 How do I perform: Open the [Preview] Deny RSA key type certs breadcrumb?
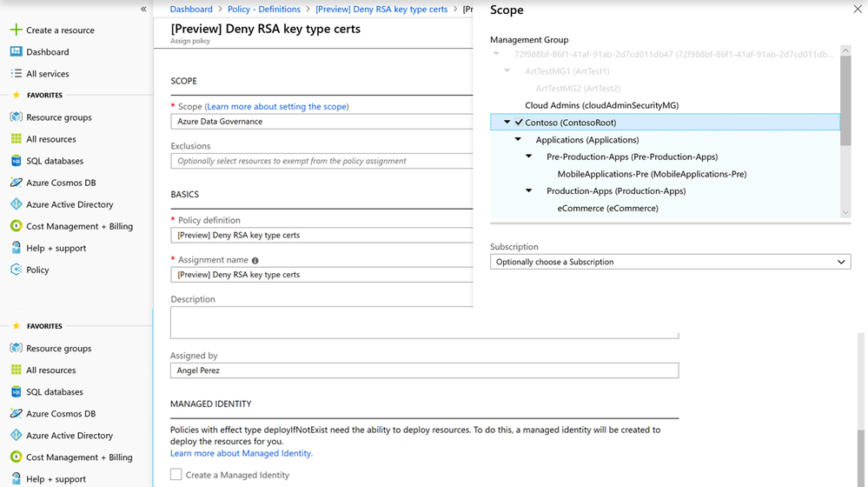click(x=381, y=9)
